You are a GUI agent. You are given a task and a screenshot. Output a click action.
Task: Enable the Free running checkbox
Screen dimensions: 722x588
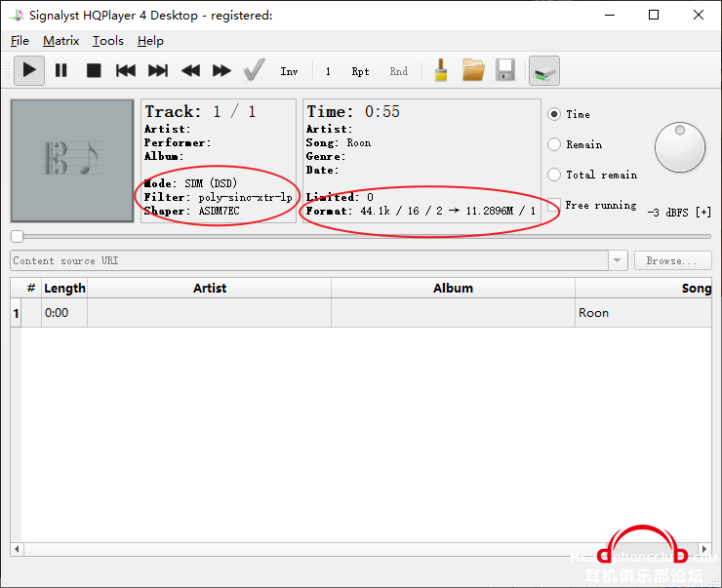554,205
